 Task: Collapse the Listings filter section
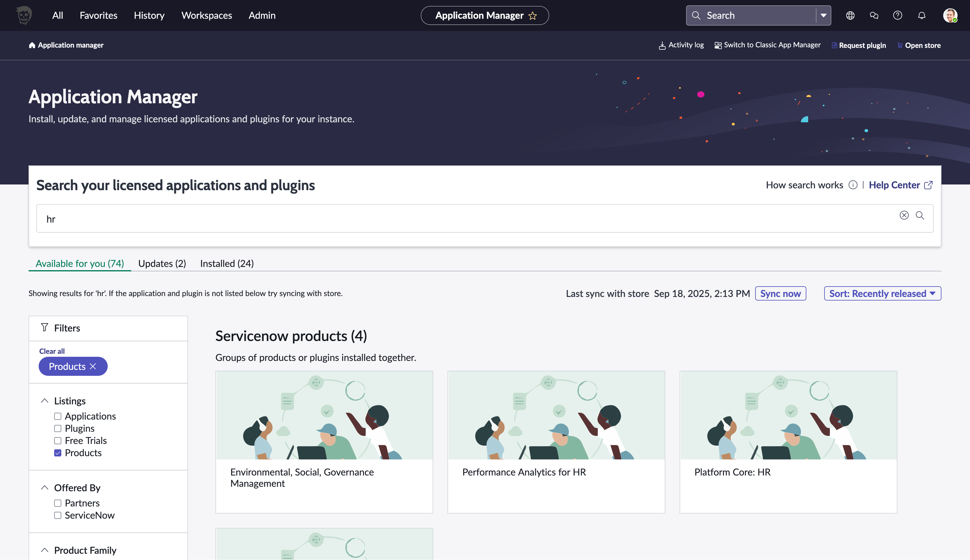pos(45,401)
